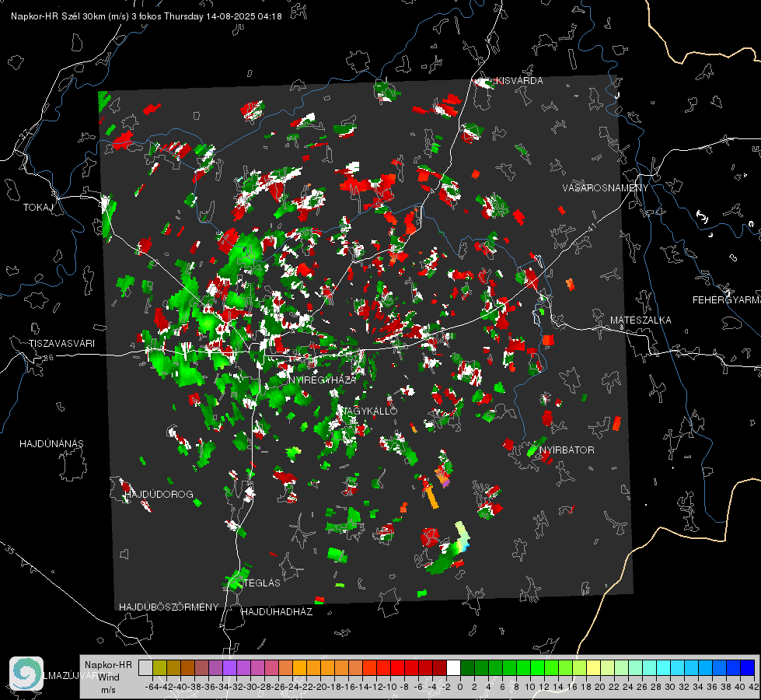761x700 pixels.
Task: Select the MÁTÉSZALKA city label
Action: 641,320
